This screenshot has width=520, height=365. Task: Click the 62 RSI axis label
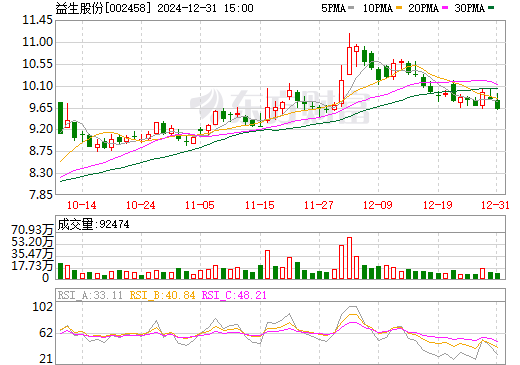[46, 333]
